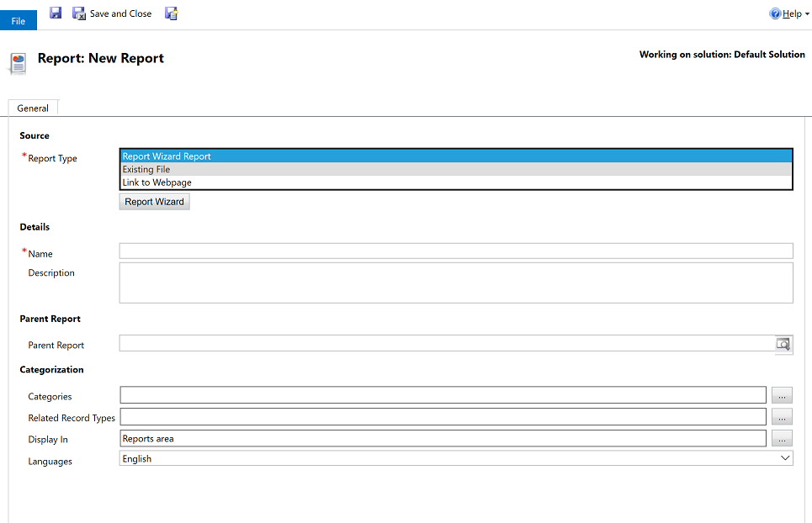Click the Display In field showing Reports area

click(x=443, y=438)
